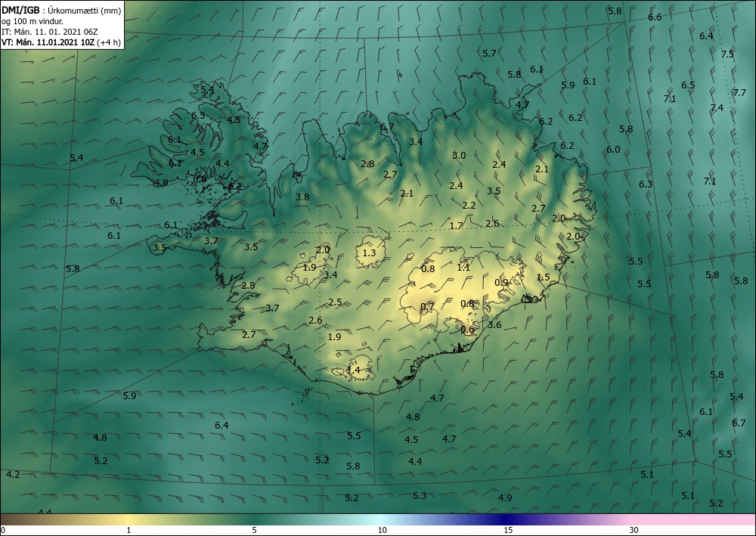Click the color scale label "5"
The image size is (756, 536).
pos(254,530)
